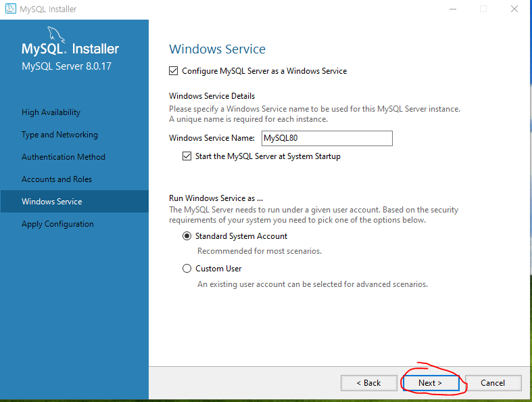The height and width of the screenshot is (402, 532).
Task: Close the MySQL Installer window
Action: coord(515,9)
